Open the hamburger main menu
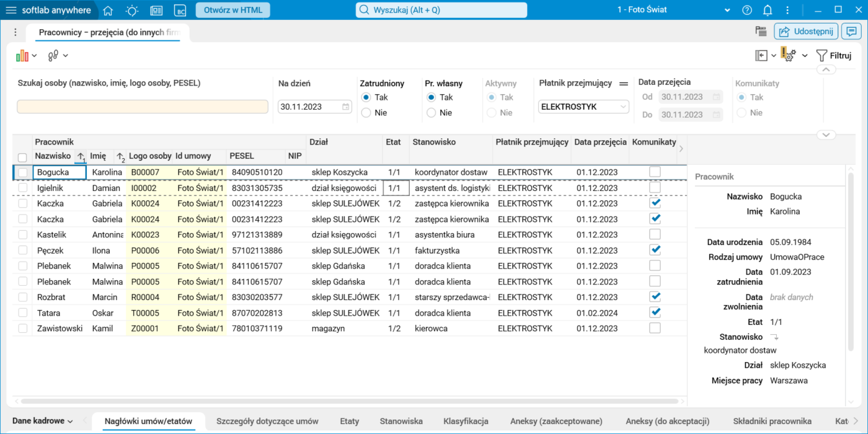 click(11, 10)
